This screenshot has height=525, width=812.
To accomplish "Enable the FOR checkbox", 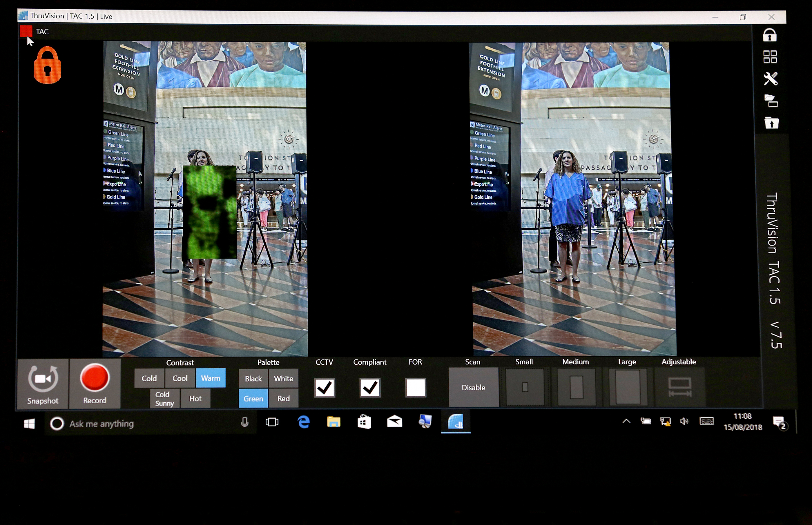I will (415, 388).
